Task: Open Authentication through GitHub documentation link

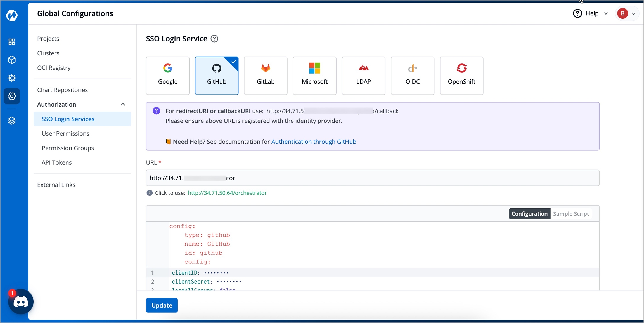Action: click(x=314, y=142)
